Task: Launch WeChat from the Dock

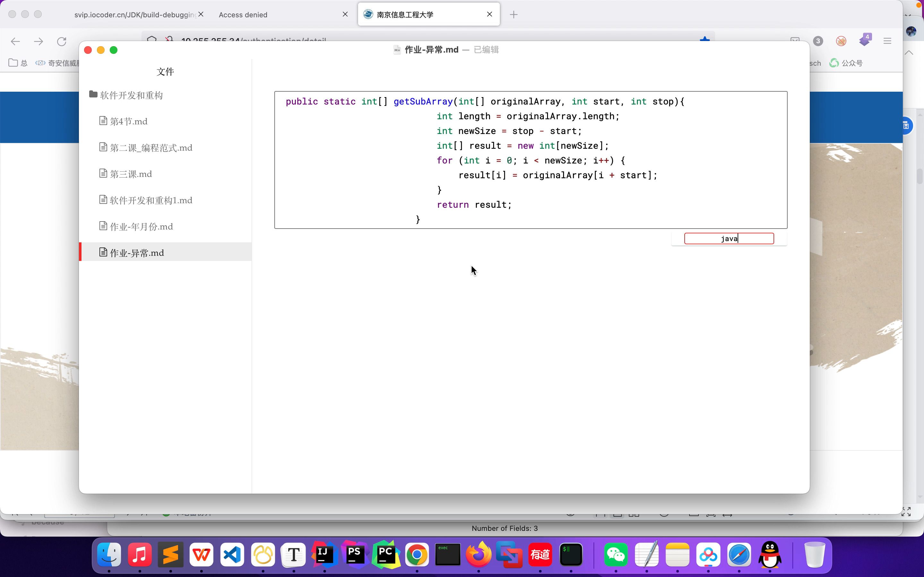Action: click(x=615, y=554)
